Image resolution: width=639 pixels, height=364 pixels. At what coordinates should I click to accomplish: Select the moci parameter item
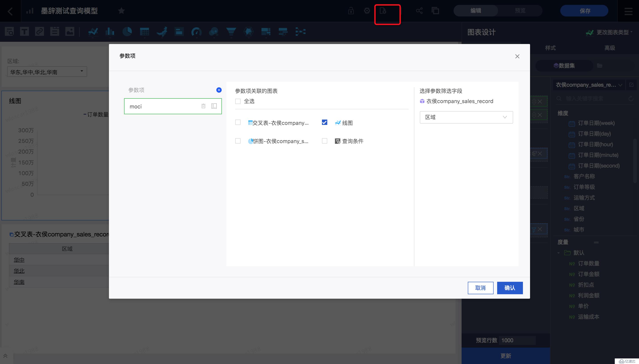tap(173, 106)
